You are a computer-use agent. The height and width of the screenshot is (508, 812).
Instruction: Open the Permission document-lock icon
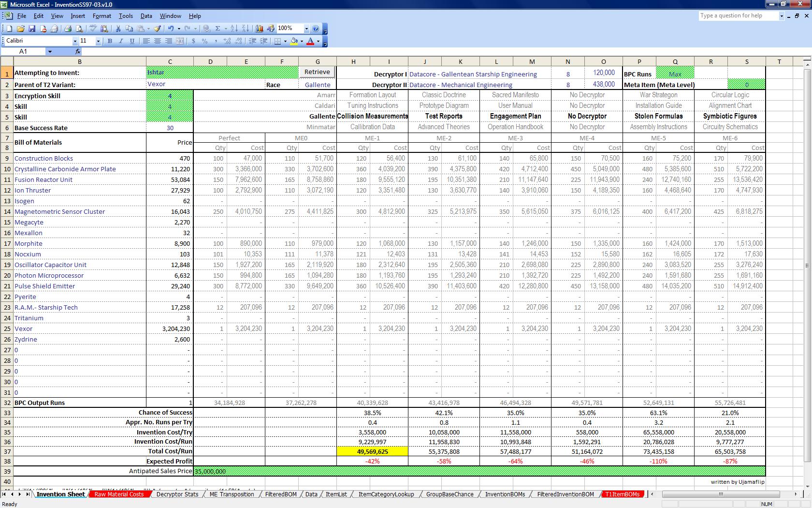(x=43, y=29)
